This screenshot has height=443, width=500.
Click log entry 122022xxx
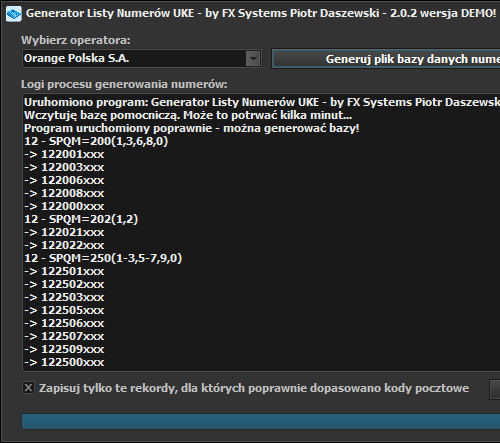click(x=64, y=245)
